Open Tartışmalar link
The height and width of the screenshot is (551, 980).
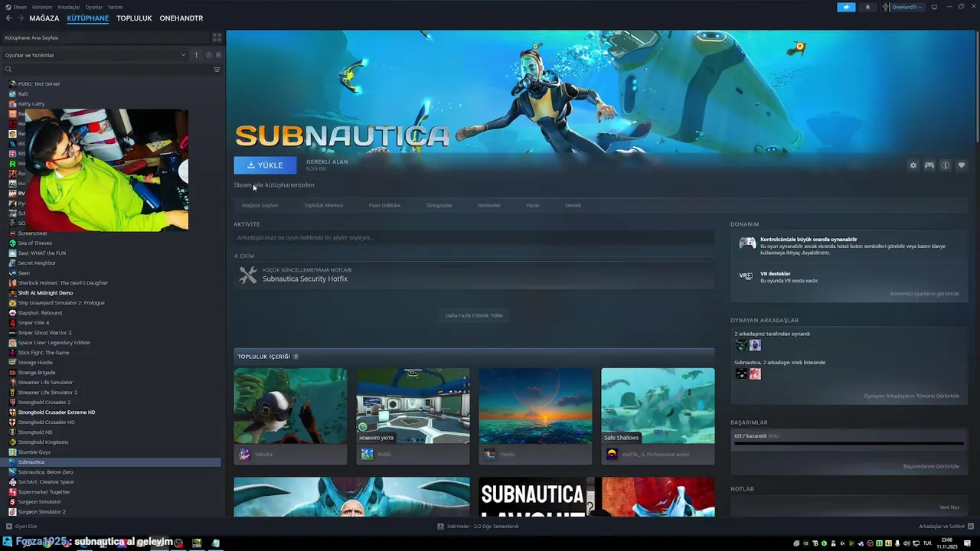point(439,205)
